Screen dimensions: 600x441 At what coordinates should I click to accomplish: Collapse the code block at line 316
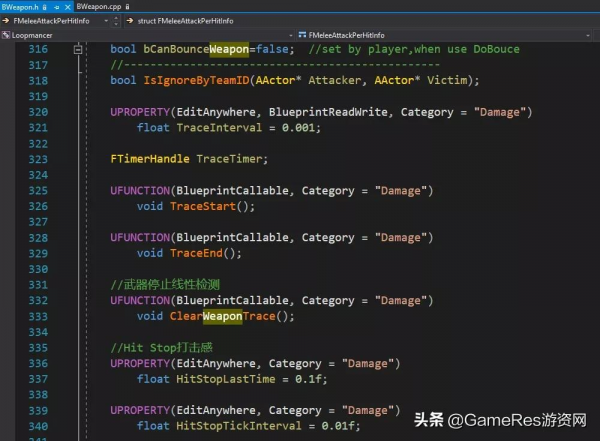pyautogui.click(x=78, y=49)
